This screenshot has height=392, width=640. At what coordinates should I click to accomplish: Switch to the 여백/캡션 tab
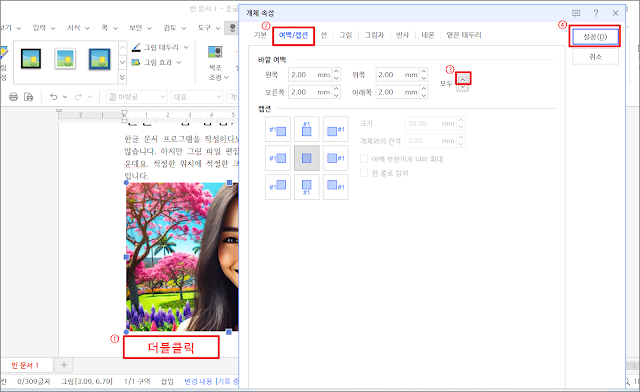coord(293,35)
